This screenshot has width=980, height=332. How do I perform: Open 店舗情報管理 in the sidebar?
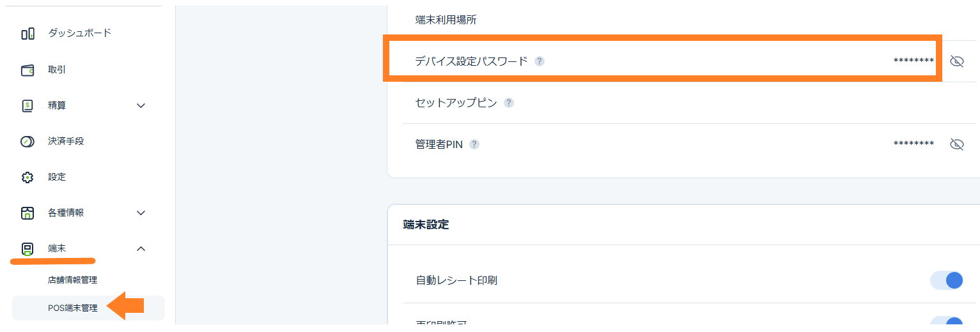coord(72,280)
